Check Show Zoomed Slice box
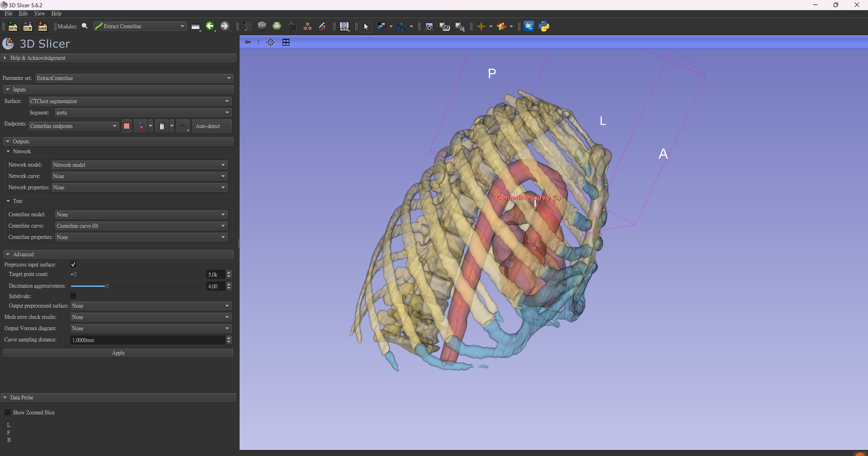The image size is (868, 456). pos(7,412)
